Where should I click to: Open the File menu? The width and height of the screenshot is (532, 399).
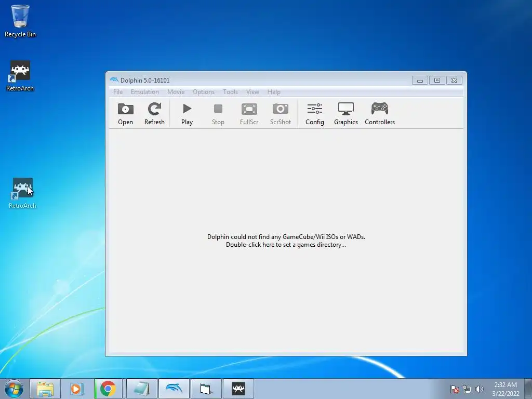pos(118,92)
